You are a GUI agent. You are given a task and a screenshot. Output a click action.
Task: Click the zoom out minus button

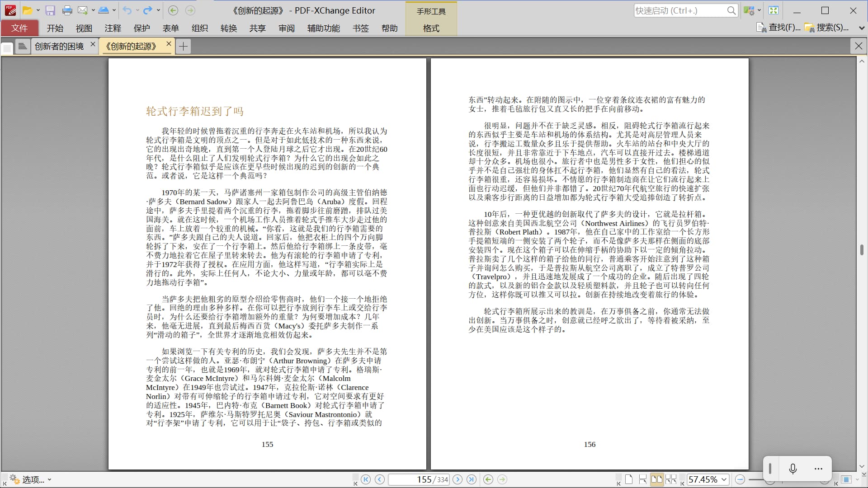pos(740,479)
